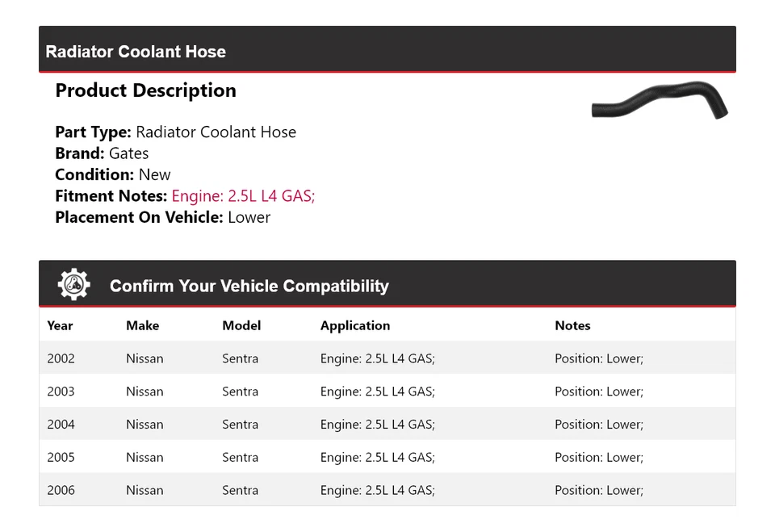
Task: Click the 2005 row engine application text
Action: pyautogui.click(x=377, y=458)
